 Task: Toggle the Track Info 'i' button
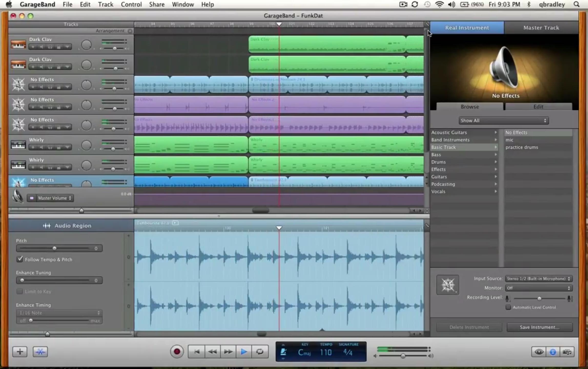[553, 352]
